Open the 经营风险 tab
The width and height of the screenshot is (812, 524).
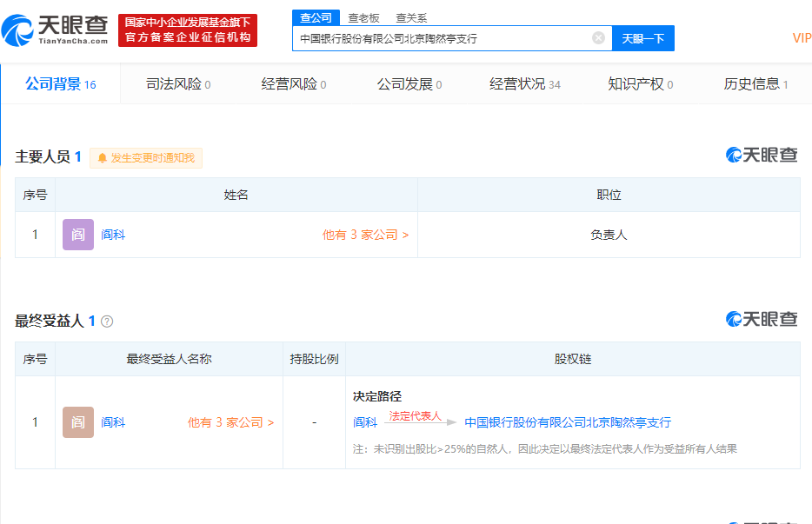click(294, 84)
